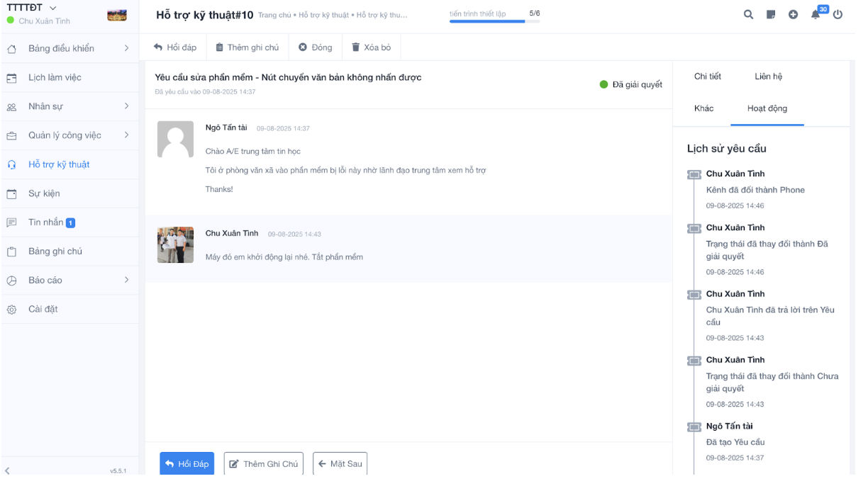Switch to the Liên hệ tab
Viewport: 868px width, 503px height.
[x=768, y=77]
